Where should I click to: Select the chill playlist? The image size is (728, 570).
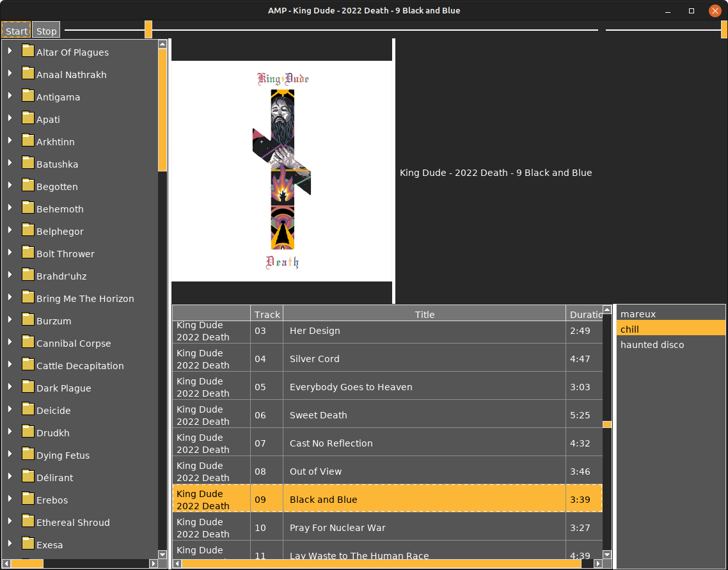[670, 329]
